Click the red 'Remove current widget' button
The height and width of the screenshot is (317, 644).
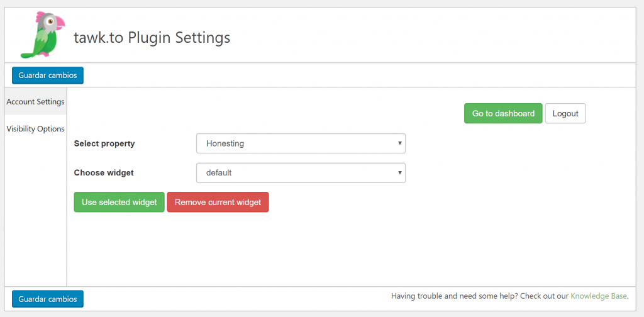218,203
